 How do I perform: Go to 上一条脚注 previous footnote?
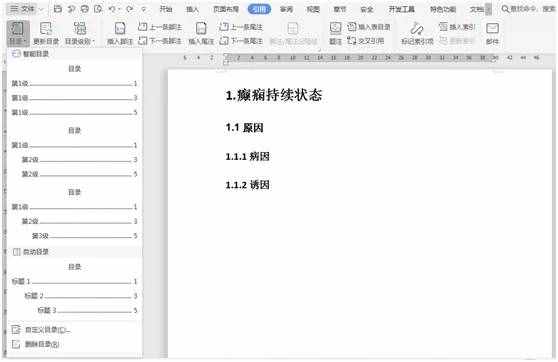coord(160,27)
